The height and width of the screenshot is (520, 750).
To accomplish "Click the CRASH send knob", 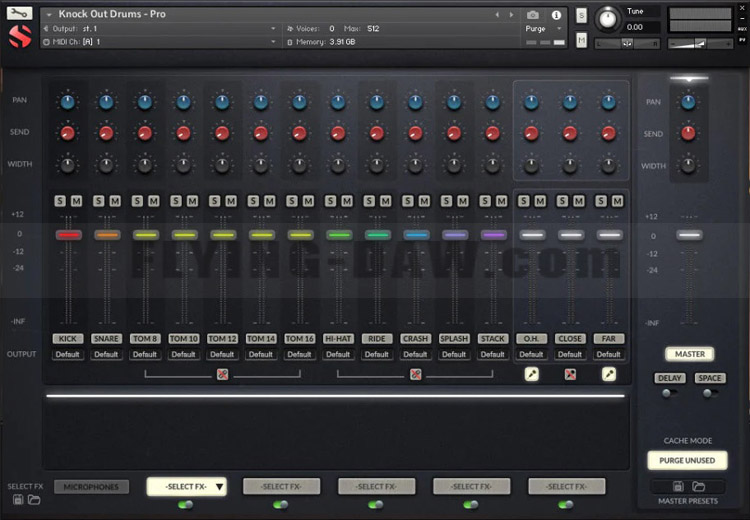I will (x=416, y=133).
